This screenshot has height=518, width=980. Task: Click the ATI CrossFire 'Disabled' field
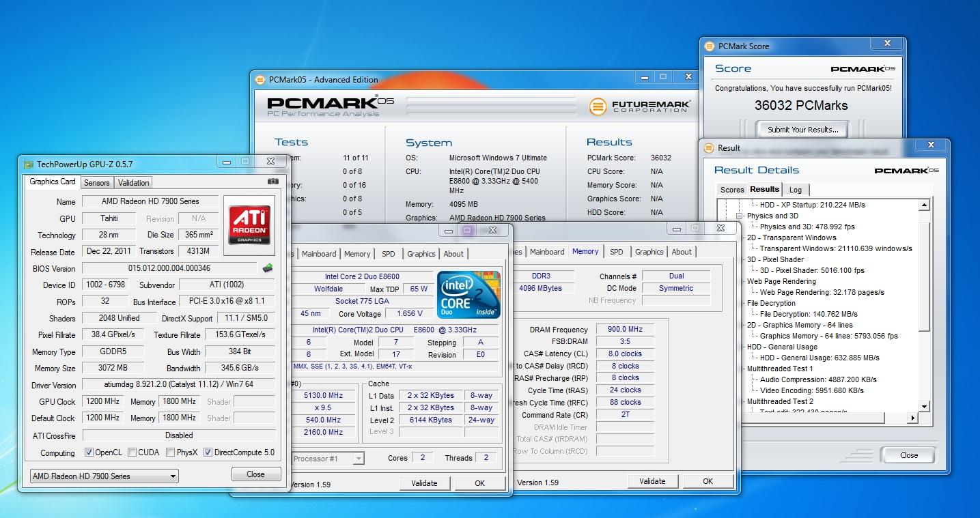(179, 435)
